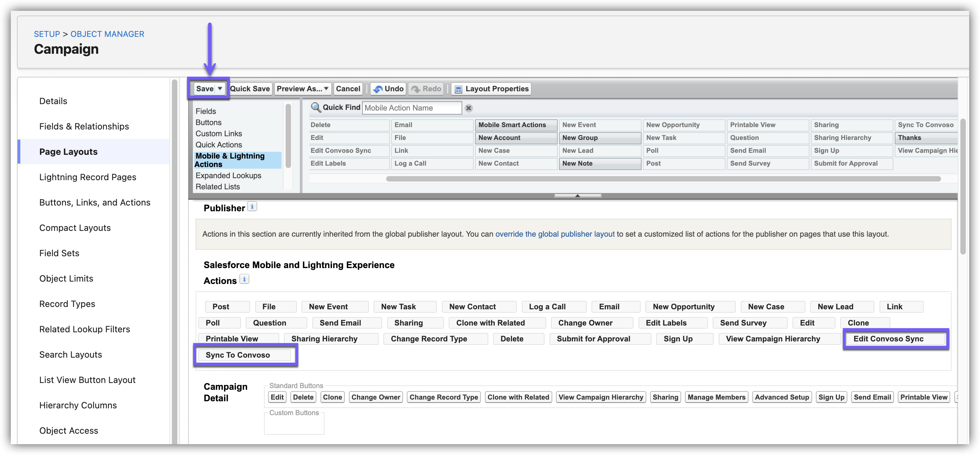Click the Quick Save button
Viewport: 980px width, 455px height.
pyautogui.click(x=250, y=89)
